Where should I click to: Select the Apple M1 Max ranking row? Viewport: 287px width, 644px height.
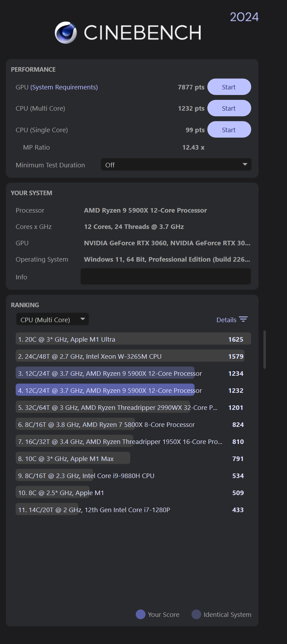[x=133, y=459]
